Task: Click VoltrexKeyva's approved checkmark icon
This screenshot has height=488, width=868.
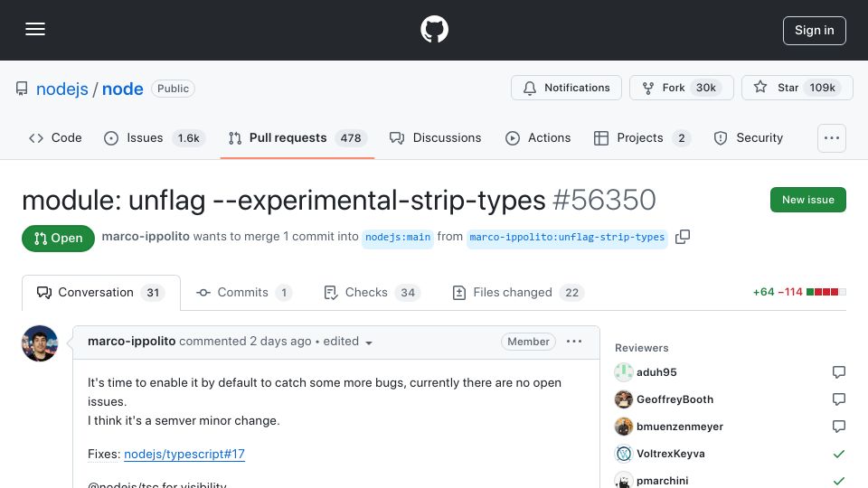Action: 839,454
